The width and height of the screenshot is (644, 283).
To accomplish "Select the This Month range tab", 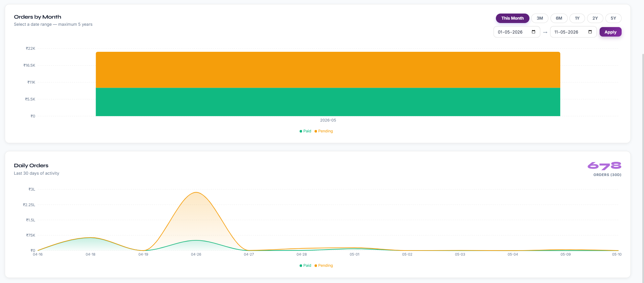I will (x=512, y=18).
